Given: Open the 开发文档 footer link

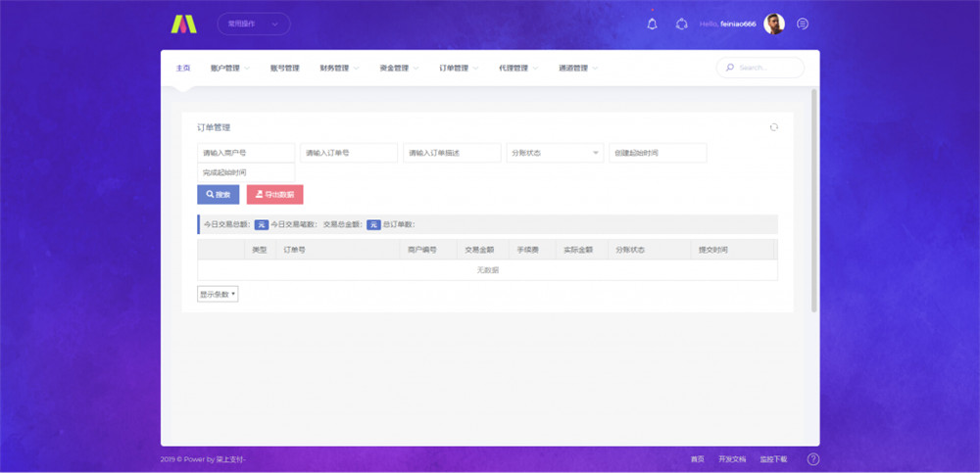Looking at the screenshot, I should [x=732, y=458].
